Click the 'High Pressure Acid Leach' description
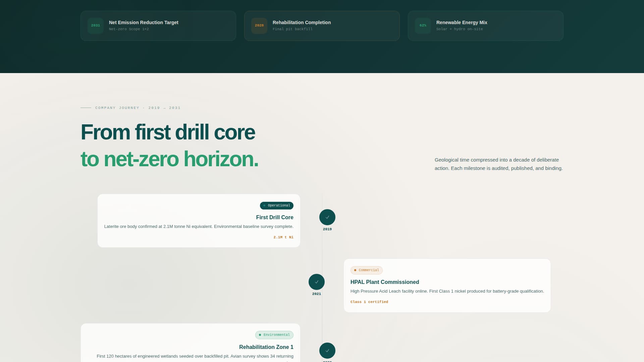Screen dimensions: 644x362 (x=447, y=291)
